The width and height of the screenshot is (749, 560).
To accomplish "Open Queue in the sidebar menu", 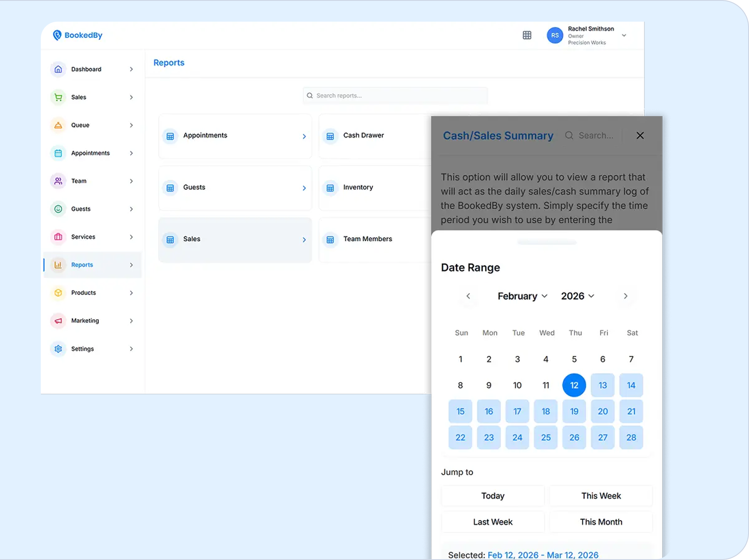I will coord(92,125).
